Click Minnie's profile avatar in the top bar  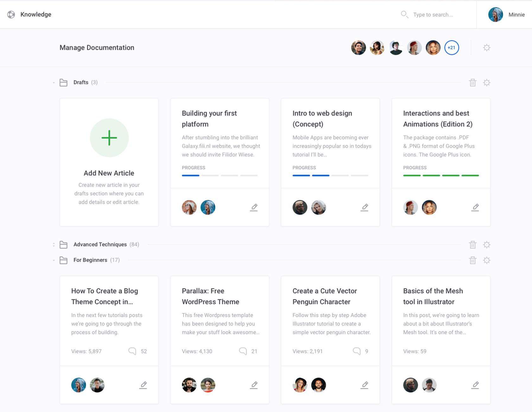click(496, 14)
